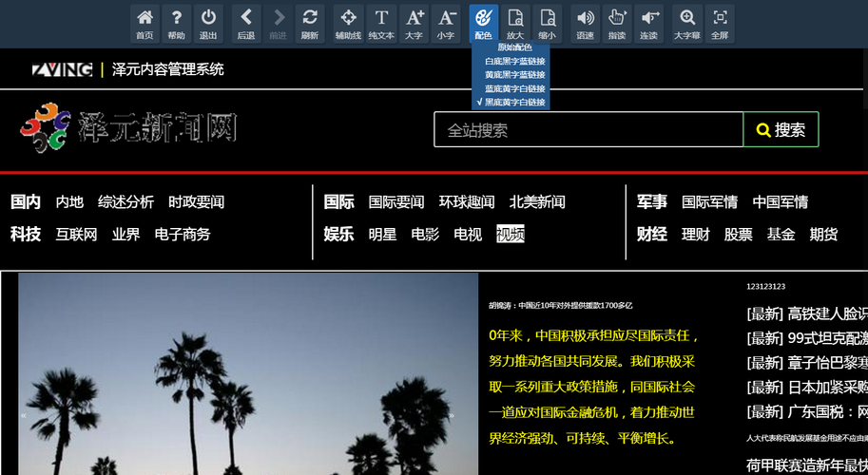Switch to 纯文本 plain text mode
Viewport: 868px width, 475px height.
point(381,24)
